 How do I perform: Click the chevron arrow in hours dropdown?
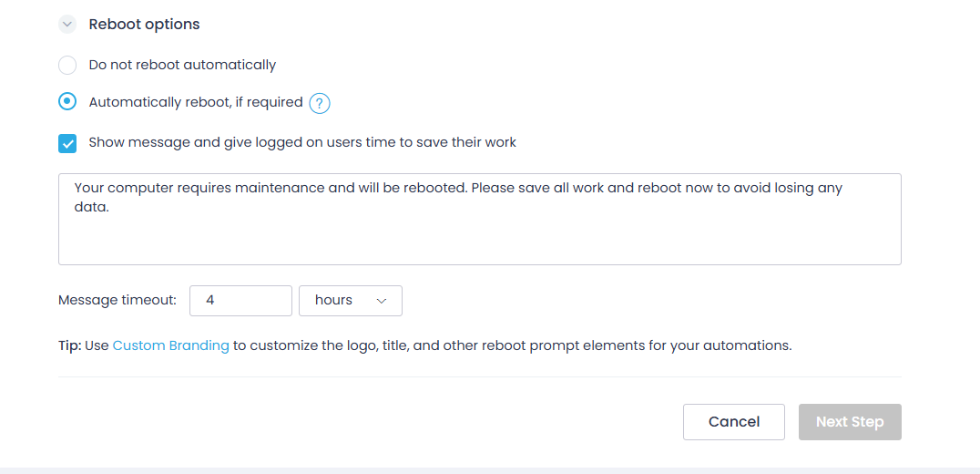[x=382, y=301]
